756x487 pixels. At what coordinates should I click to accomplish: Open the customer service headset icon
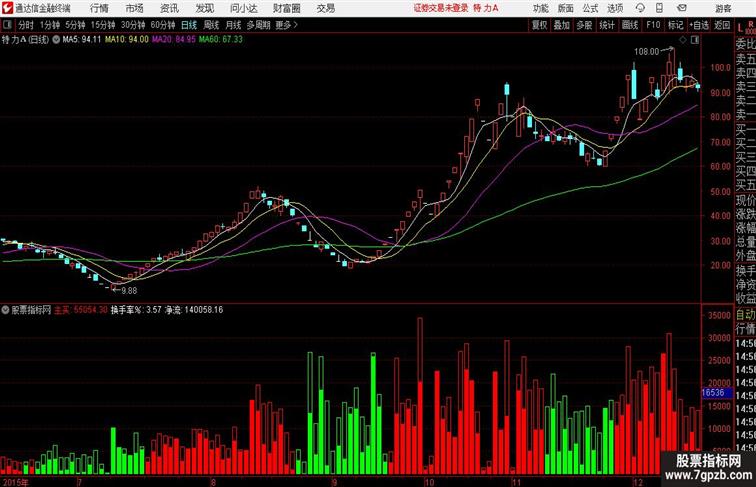pos(640,8)
